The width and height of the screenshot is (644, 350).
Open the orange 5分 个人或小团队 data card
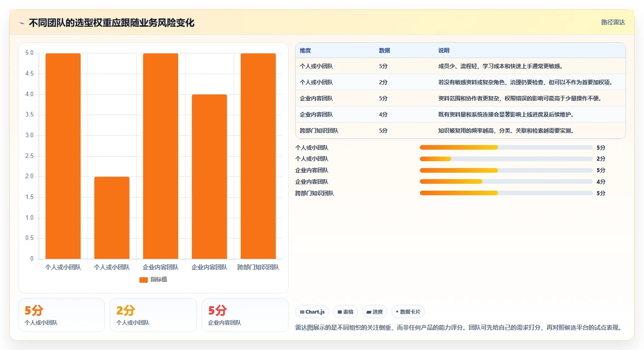coord(61,315)
